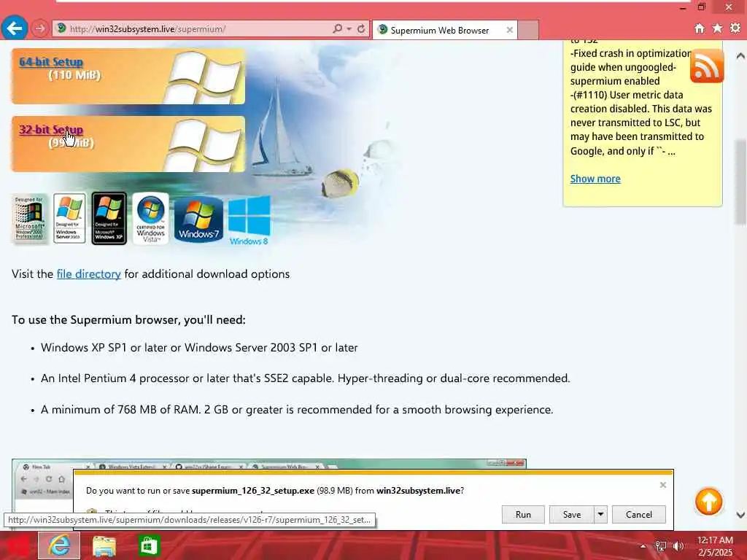747x560 pixels.
Task: Click the forward navigation arrow
Action: tap(40, 28)
